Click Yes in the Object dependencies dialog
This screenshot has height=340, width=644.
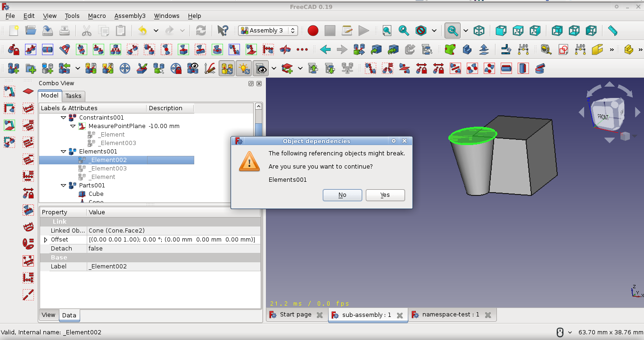click(384, 195)
